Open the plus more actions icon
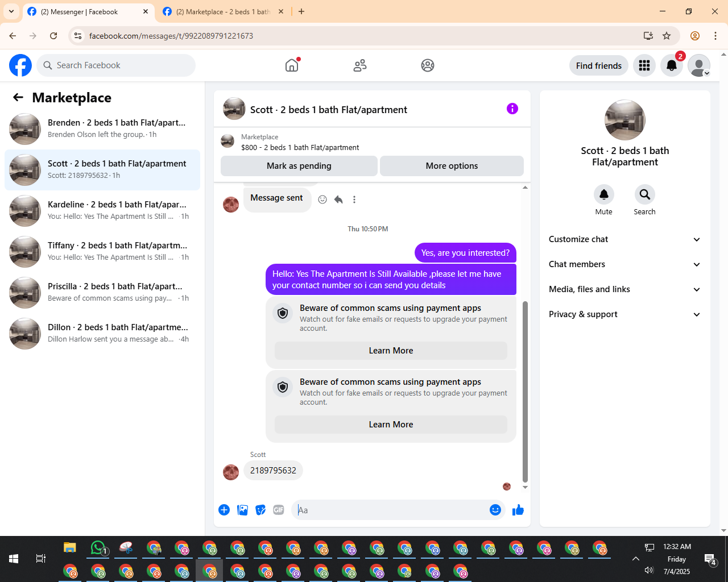This screenshot has width=728, height=582. click(x=224, y=510)
